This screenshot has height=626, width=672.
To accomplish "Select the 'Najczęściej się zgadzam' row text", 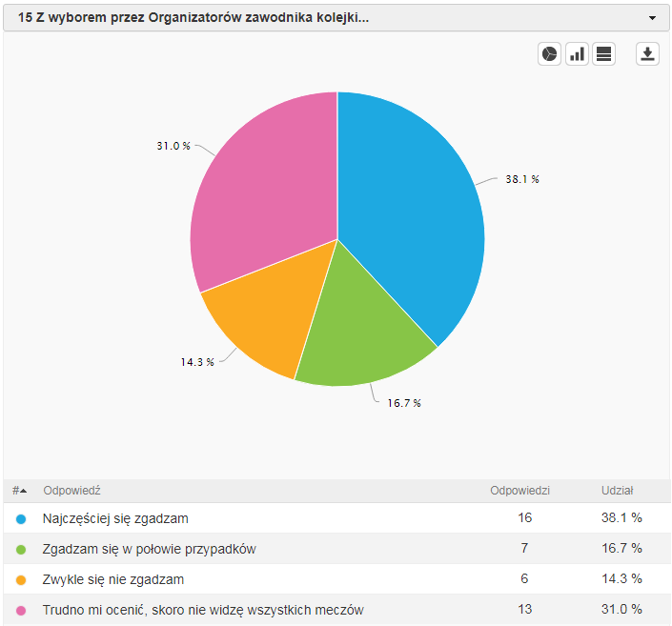I will pos(115,519).
